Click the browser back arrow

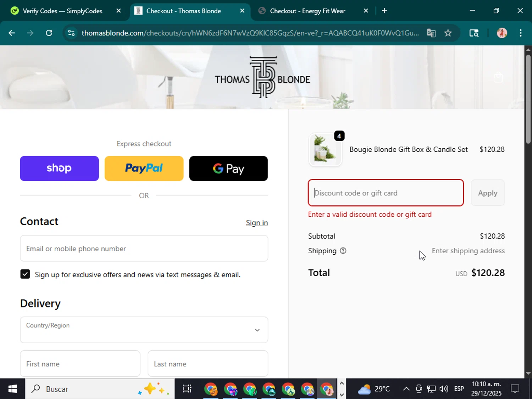pyautogui.click(x=12, y=33)
